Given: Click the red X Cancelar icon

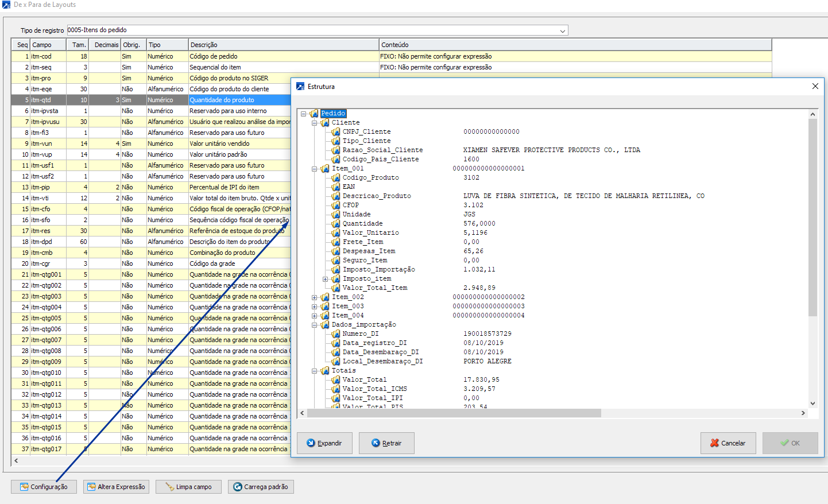Looking at the screenshot, I should 714,443.
